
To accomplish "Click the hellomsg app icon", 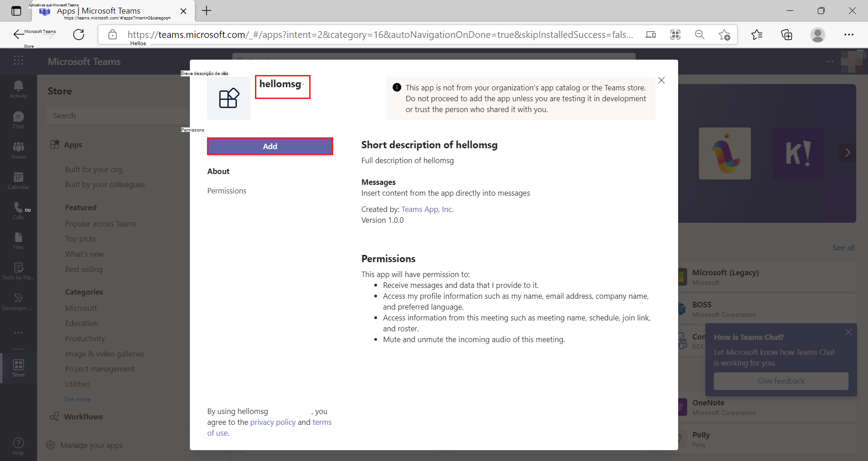I will coord(229,98).
